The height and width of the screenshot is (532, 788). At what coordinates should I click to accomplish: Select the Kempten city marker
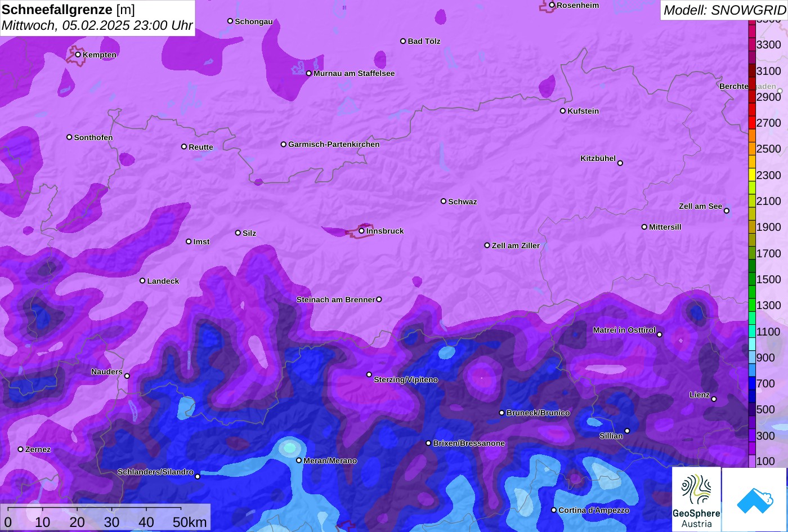click(x=78, y=55)
